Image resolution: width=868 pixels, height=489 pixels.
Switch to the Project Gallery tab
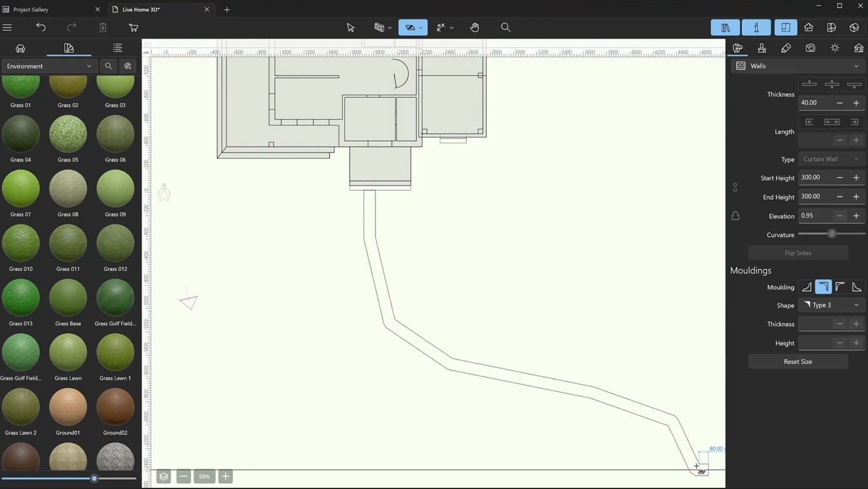(31, 9)
